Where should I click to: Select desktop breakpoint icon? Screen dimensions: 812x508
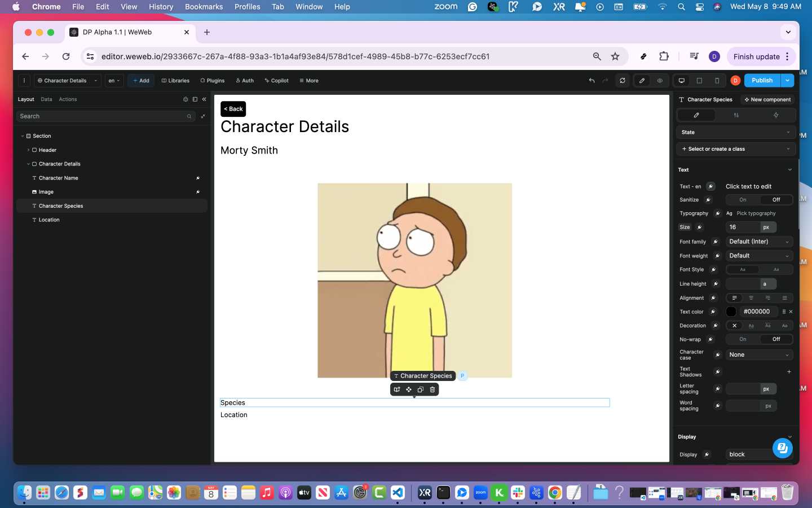pos(682,81)
